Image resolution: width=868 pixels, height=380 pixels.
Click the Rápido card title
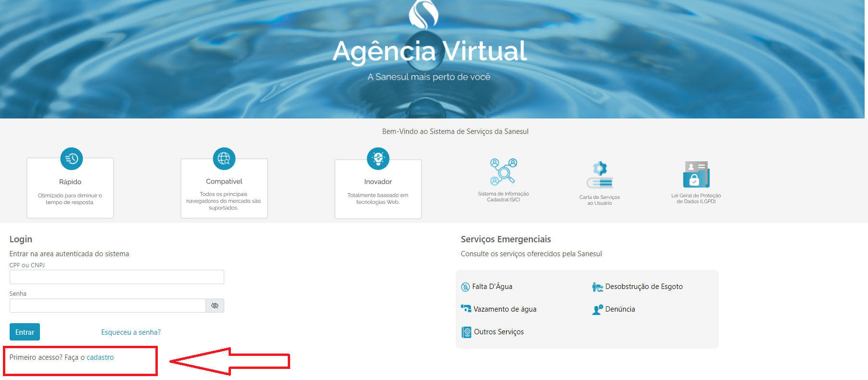click(x=70, y=182)
